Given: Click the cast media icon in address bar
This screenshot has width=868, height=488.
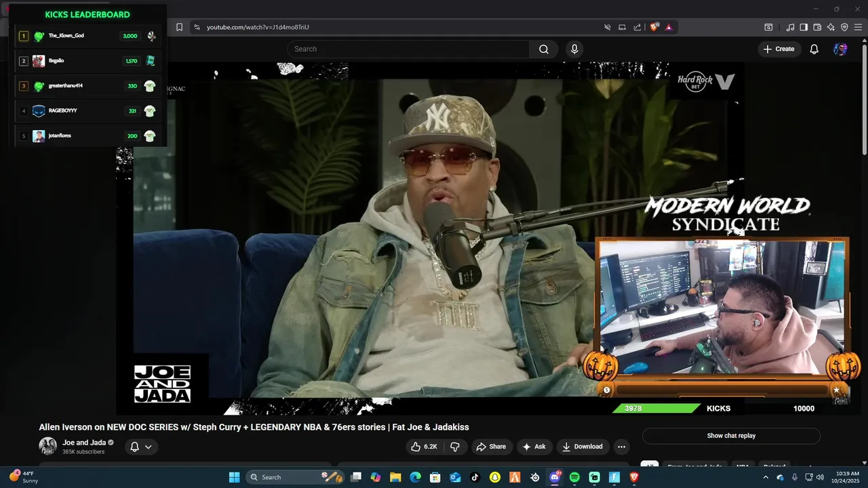Looking at the screenshot, I should (x=623, y=27).
